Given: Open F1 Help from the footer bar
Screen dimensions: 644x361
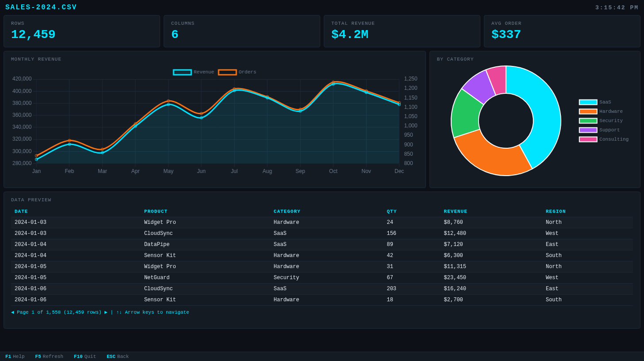Looking at the screenshot, I should [15, 356].
